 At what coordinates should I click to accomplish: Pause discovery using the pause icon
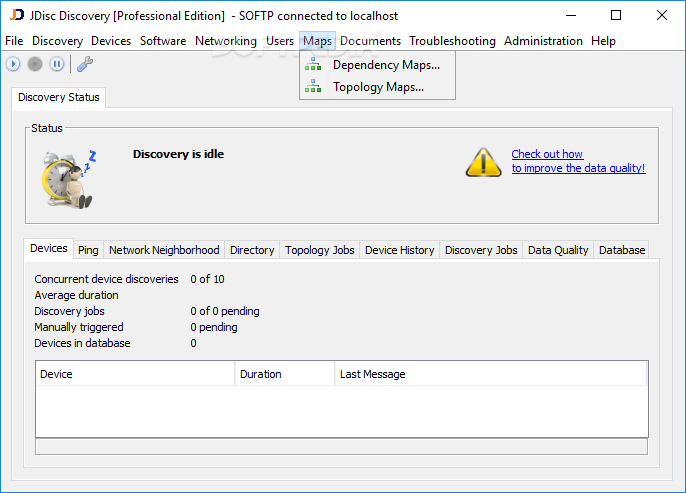56,64
